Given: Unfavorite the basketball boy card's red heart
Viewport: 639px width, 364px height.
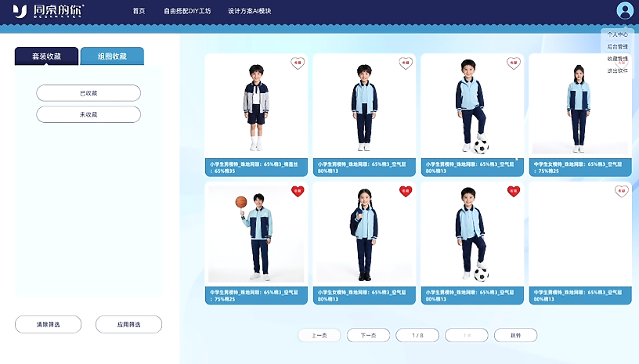Looking at the screenshot, I should click(x=298, y=191).
